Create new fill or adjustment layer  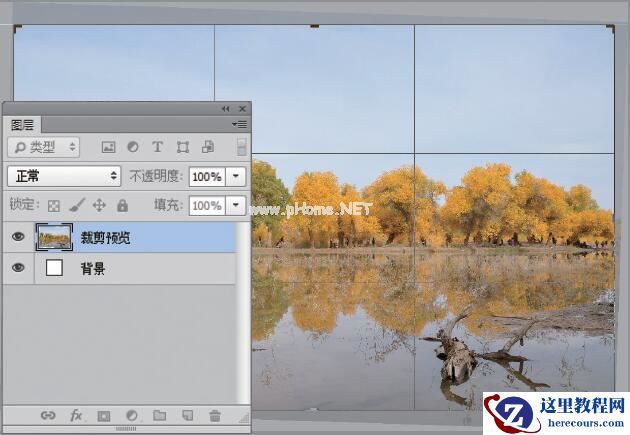131,415
